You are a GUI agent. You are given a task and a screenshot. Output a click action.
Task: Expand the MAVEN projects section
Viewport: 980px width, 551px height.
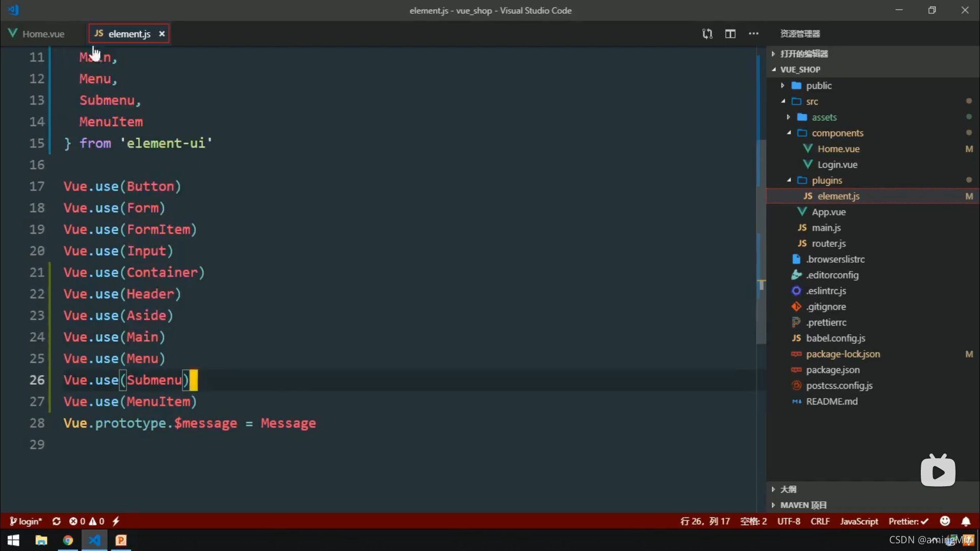773,505
